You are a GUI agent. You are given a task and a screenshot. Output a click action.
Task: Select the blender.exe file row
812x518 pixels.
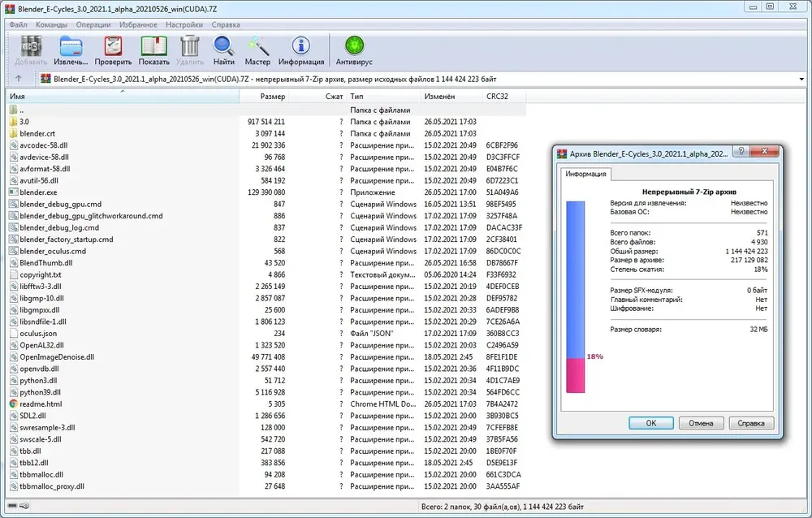pos(266,192)
